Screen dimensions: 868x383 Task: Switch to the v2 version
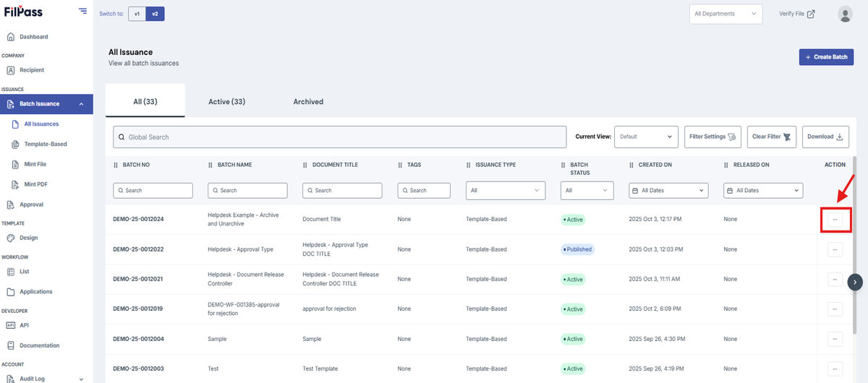(154, 14)
